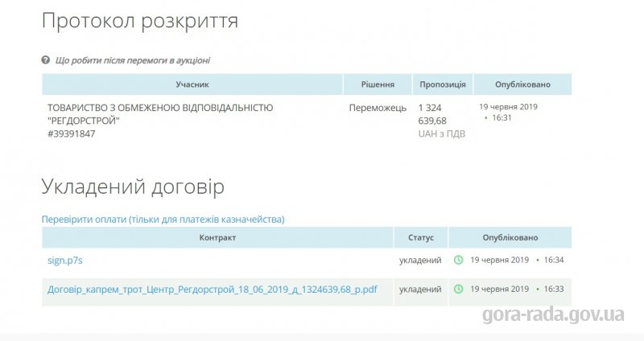Click the 16:33 timestamp for Договір PDF

554,289
